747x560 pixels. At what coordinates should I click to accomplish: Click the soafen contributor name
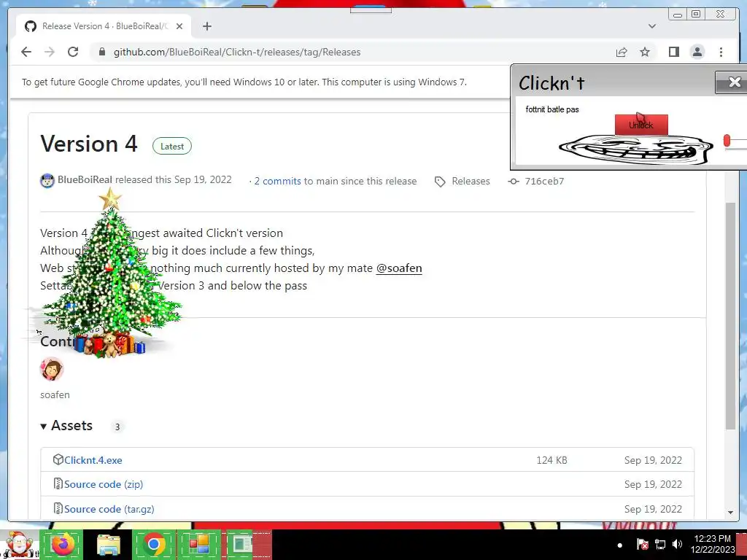55,394
